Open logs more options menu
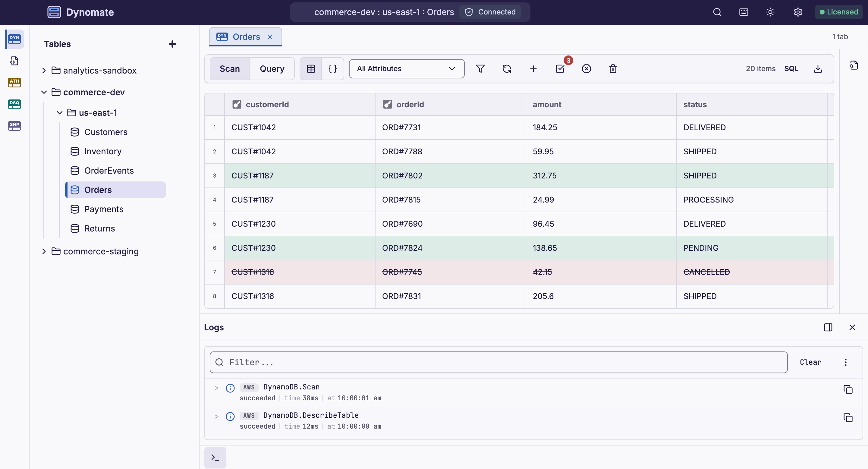 [x=845, y=362]
